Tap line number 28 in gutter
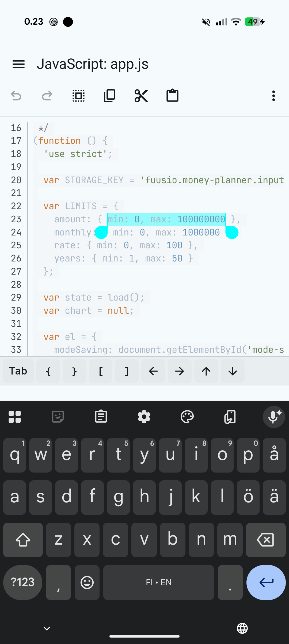The width and height of the screenshot is (289, 644). [x=16, y=284]
